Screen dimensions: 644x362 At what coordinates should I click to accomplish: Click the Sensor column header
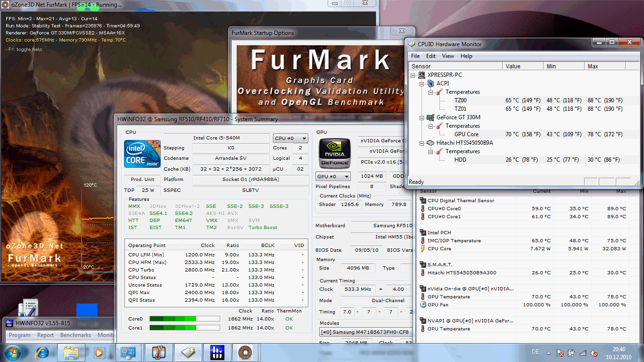[x=455, y=66]
